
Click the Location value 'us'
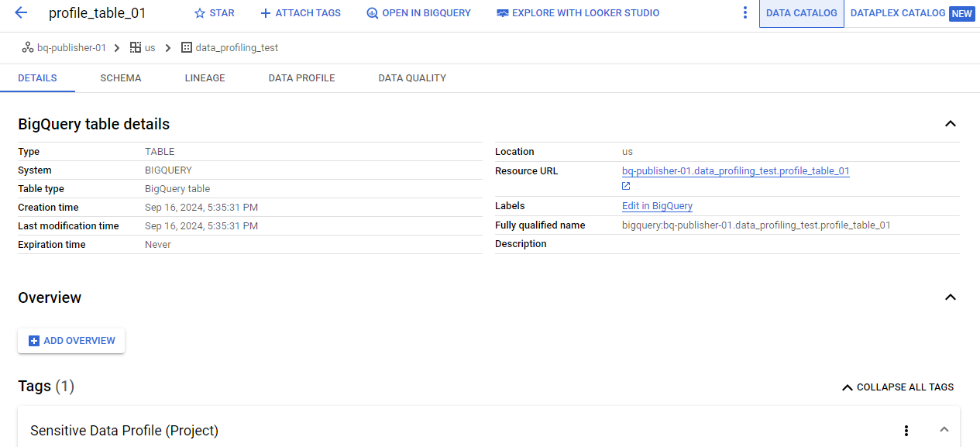click(x=628, y=152)
